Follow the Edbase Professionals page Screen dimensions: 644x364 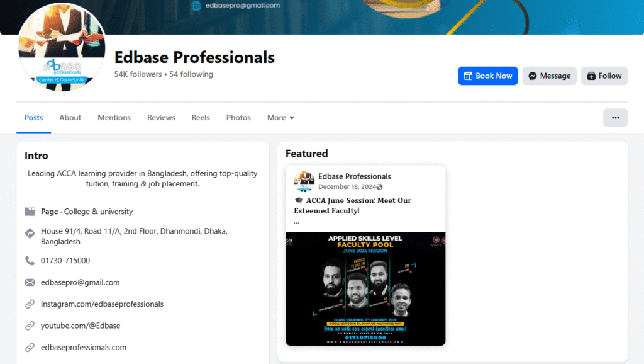(604, 76)
